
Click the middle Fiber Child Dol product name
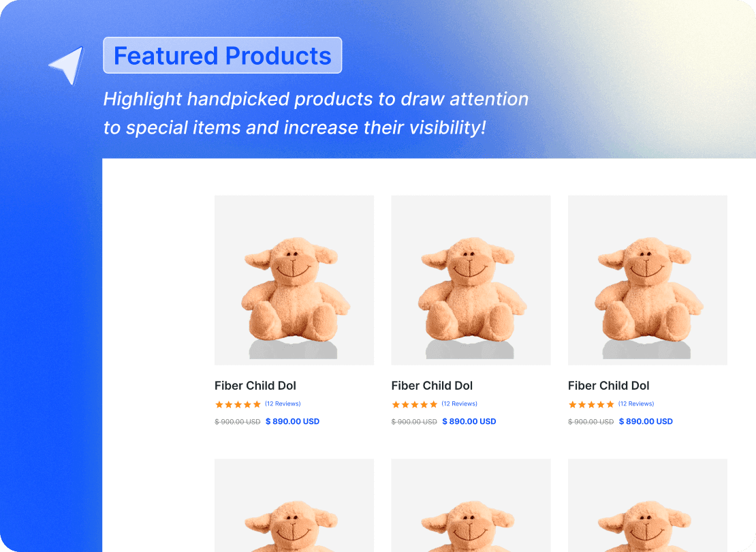pos(432,386)
